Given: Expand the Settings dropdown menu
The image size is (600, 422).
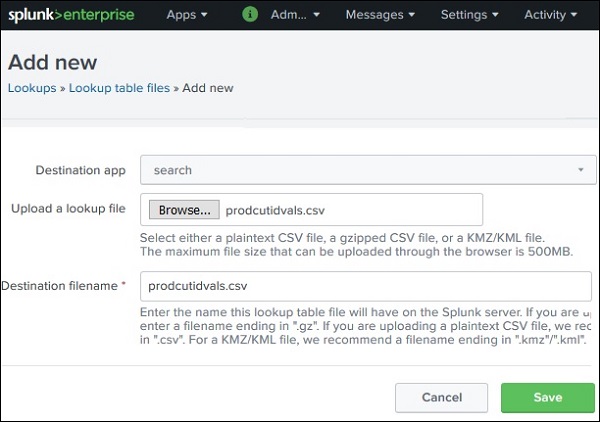Looking at the screenshot, I should [469, 15].
